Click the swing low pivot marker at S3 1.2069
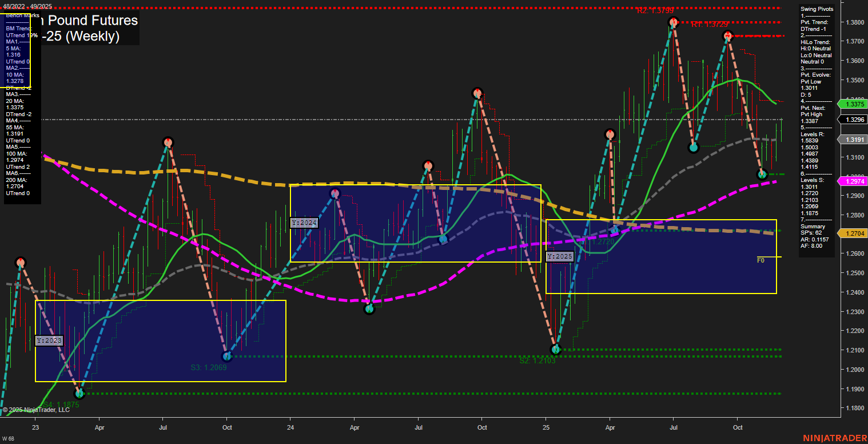Viewport: 868px width, 444px height. (227, 356)
